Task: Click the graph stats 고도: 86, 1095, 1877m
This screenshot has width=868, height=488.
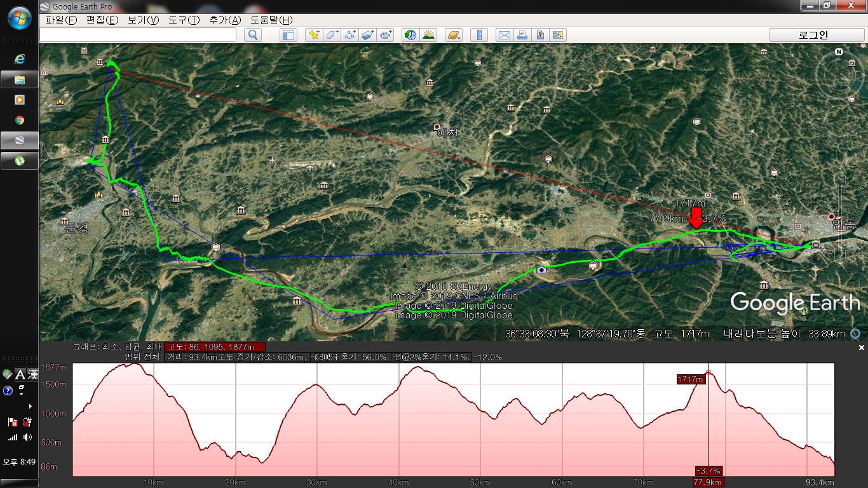Action: click(x=214, y=347)
